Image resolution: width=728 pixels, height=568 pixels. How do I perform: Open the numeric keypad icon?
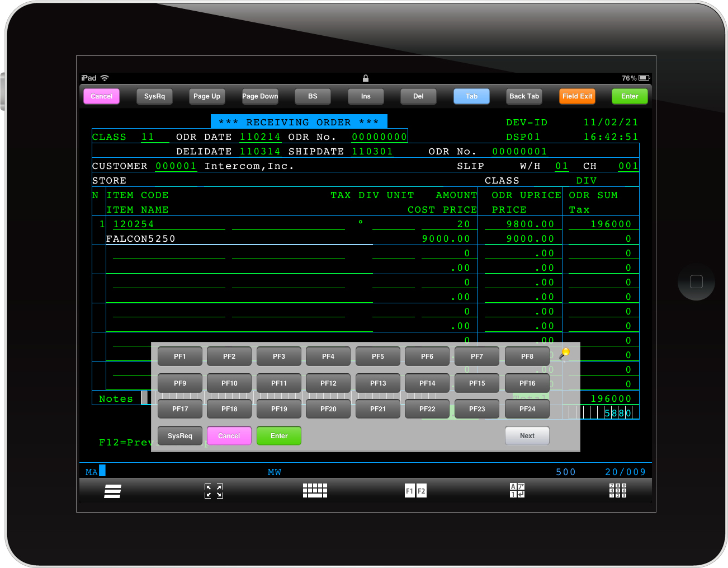pyautogui.click(x=618, y=491)
